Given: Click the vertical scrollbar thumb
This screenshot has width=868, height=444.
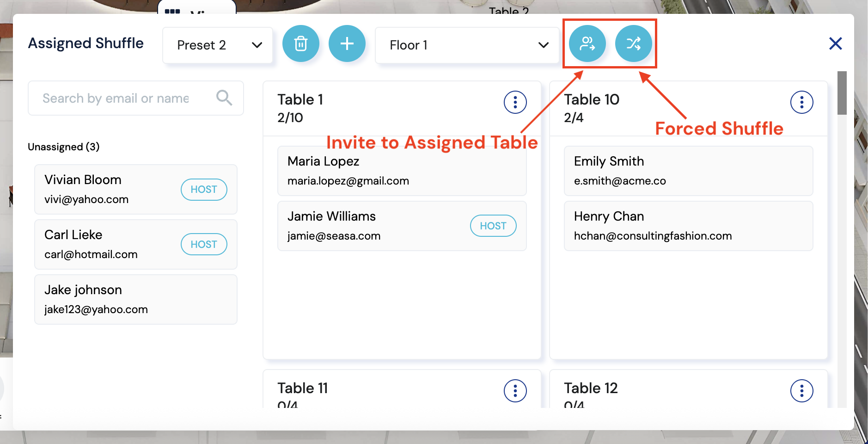Looking at the screenshot, I should point(842,93).
